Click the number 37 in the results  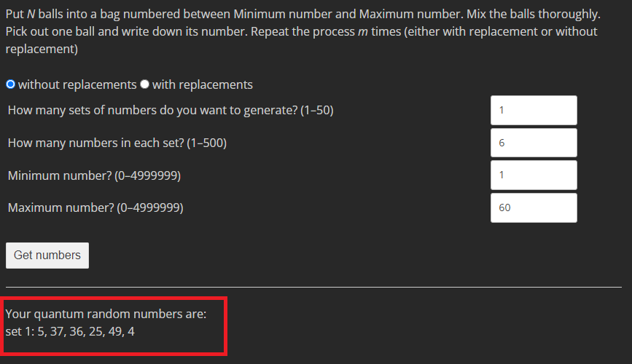click(57, 331)
